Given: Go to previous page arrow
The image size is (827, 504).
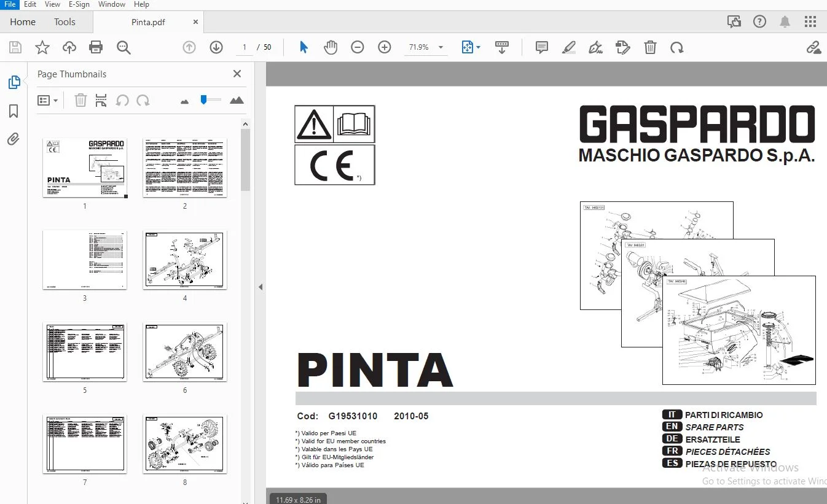Looking at the screenshot, I should 189,47.
